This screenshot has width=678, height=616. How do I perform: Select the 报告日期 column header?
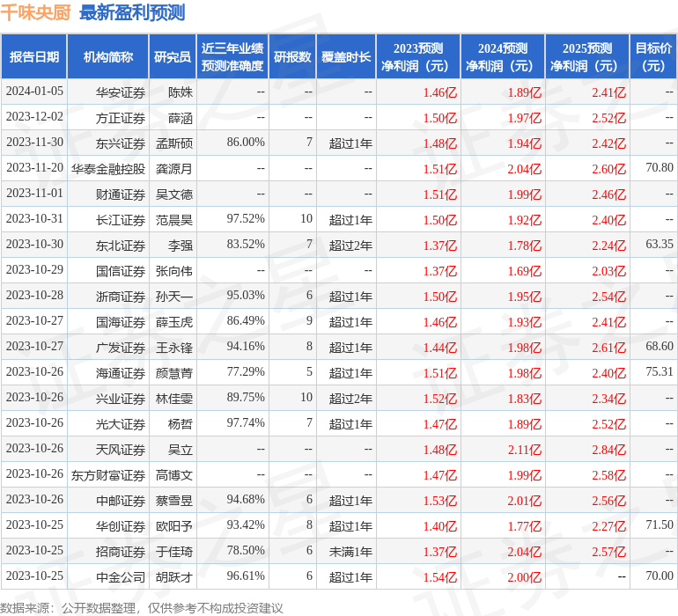34,56
